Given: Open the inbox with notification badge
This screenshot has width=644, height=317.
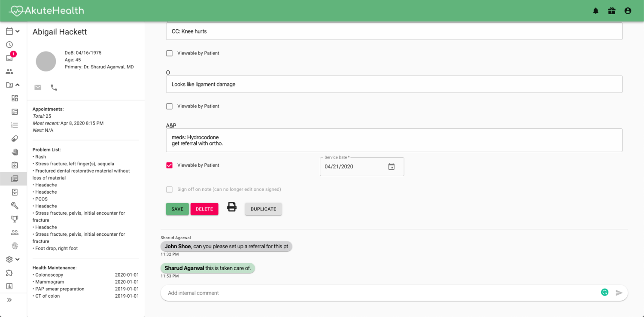Looking at the screenshot, I should tap(9, 58).
